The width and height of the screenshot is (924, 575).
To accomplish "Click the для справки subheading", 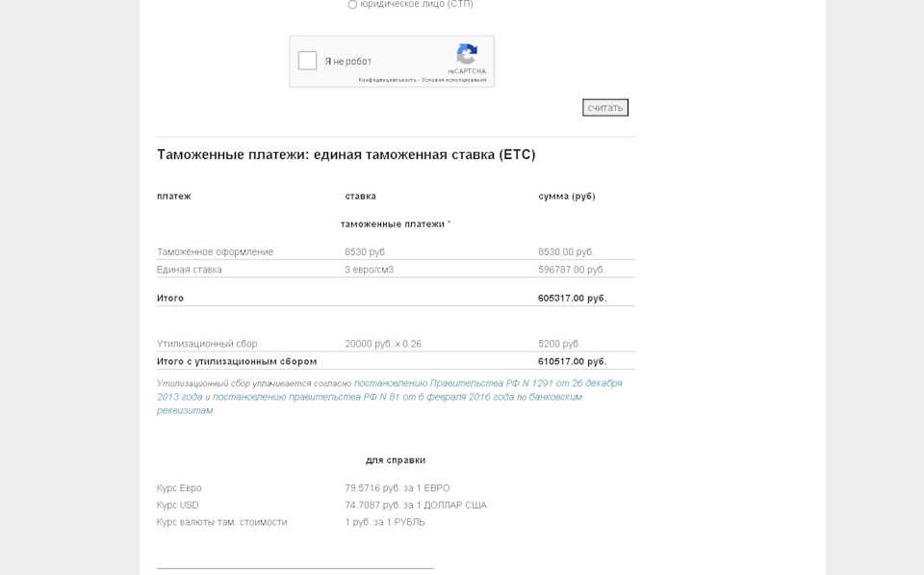I will (396, 460).
